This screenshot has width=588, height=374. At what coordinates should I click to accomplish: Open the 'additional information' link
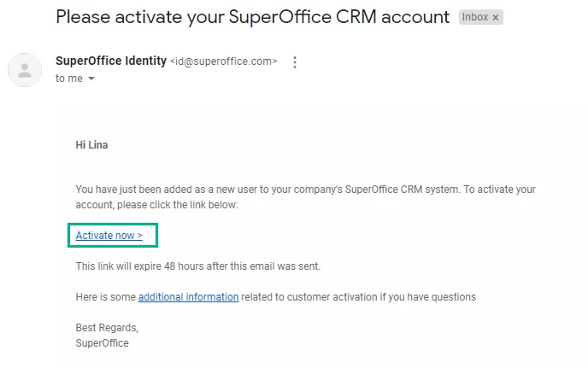tap(188, 297)
